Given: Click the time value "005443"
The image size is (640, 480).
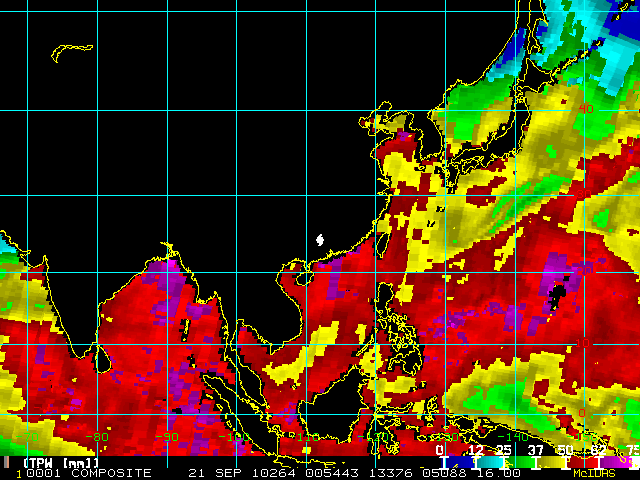Looking at the screenshot, I should 332,473.
